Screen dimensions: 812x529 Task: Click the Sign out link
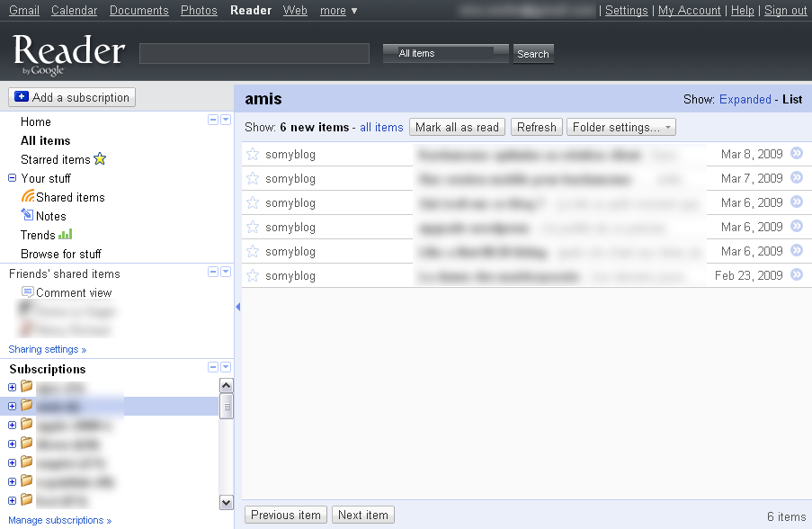tap(786, 11)
